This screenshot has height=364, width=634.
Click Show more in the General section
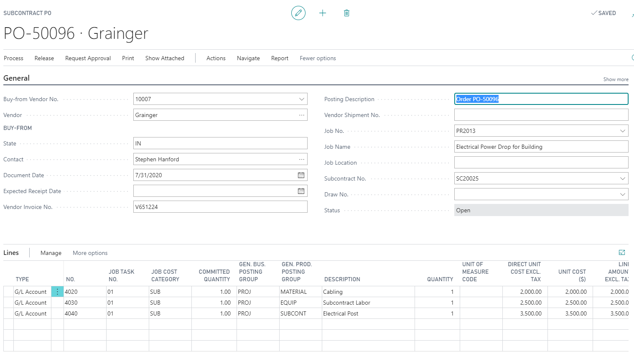(x=616, y=79)
